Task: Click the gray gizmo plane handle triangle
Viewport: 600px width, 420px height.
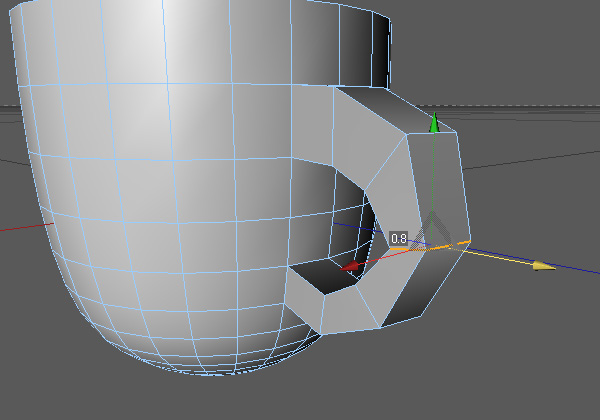Action: (x=431, y=230)
